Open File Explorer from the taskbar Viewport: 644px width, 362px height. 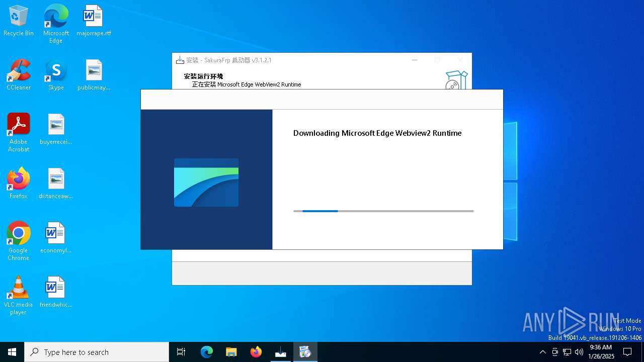pos(231,352)
